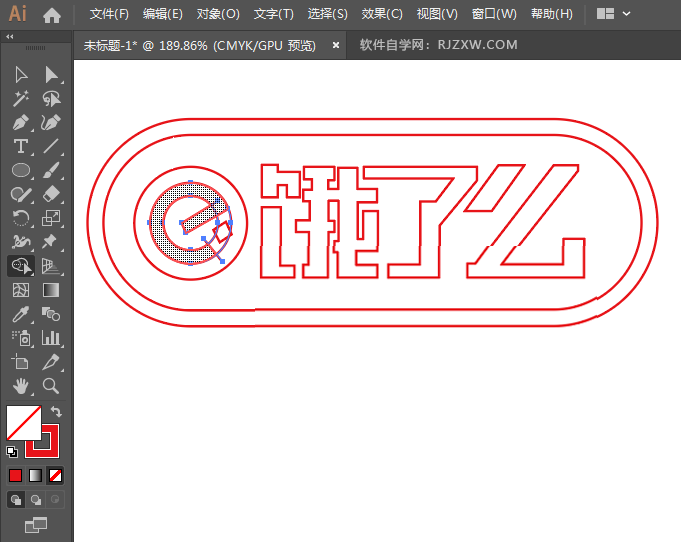The width and height of the screenshot is (681, 542).
Task: Set paint to None
Action: (x=55, y=476)
